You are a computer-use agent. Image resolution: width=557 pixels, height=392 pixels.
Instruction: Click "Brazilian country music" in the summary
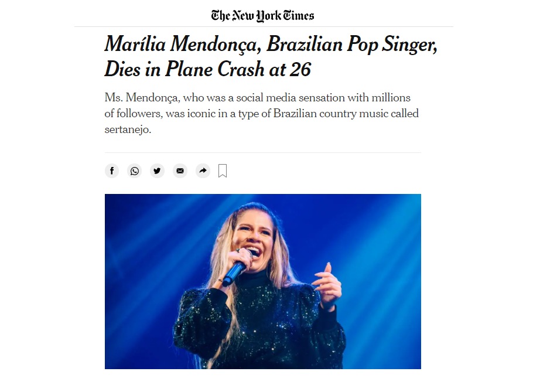pos(330,113)
